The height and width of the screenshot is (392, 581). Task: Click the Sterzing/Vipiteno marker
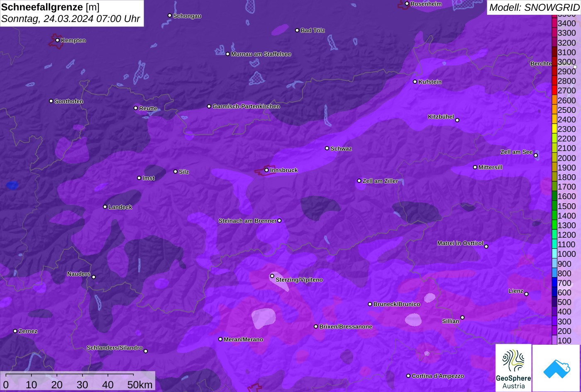click(272, 276)
